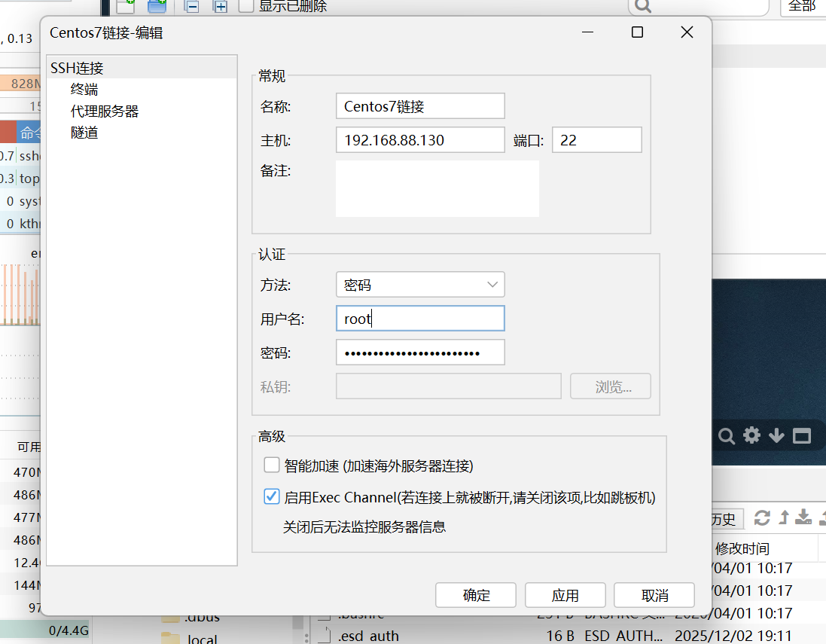The height and width of the screenshot is (644, 826).
Task: Click the file tree scrollbar thumb in the background
Action: pos(298,622)
